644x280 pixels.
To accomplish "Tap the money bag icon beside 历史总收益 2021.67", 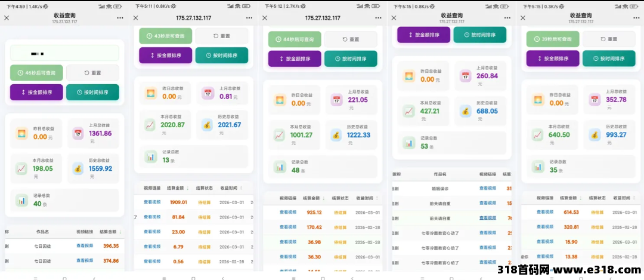I will pos(206,125).
